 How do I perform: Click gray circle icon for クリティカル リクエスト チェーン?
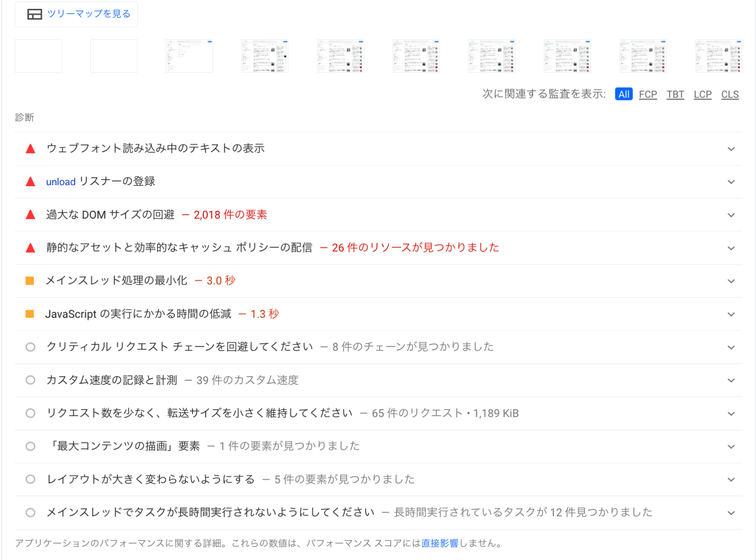[x=31, y=347]
